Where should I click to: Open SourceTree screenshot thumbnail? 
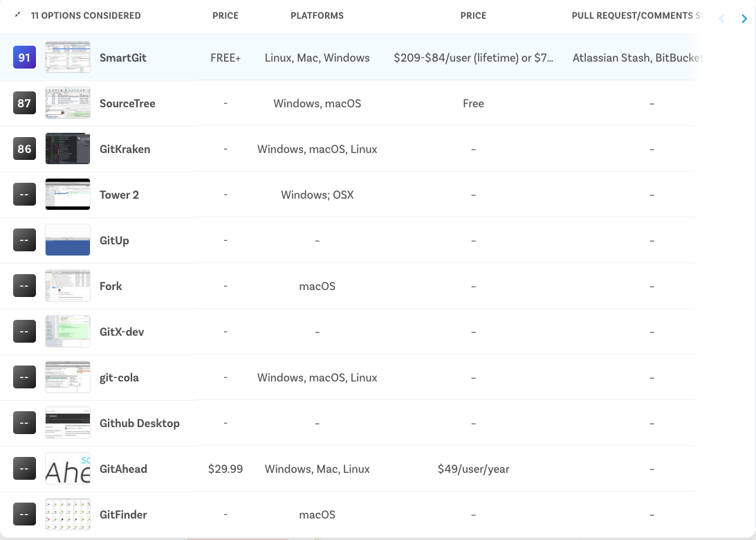[68, 103]
